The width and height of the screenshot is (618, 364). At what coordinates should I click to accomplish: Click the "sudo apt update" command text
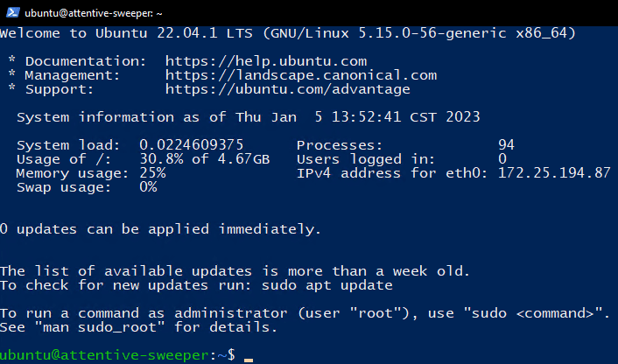pos(327,285)
